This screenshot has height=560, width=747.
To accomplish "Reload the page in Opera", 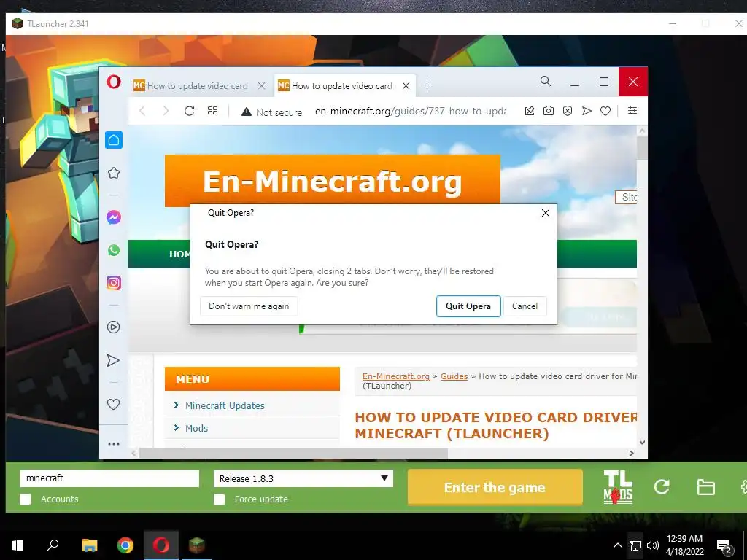I will coord(189,111).
